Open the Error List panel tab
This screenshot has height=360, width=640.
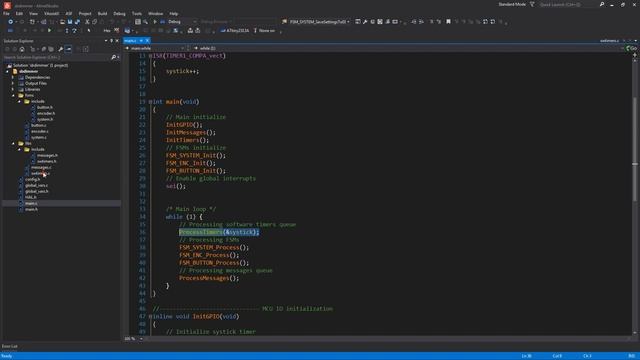click(10, 346)
